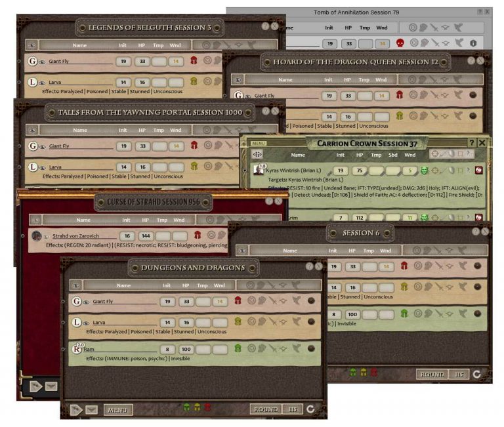Toggle the global visibility eye in Session 6 header
The width and height of the screenshot is (504, 427).
tap(243, 251)
